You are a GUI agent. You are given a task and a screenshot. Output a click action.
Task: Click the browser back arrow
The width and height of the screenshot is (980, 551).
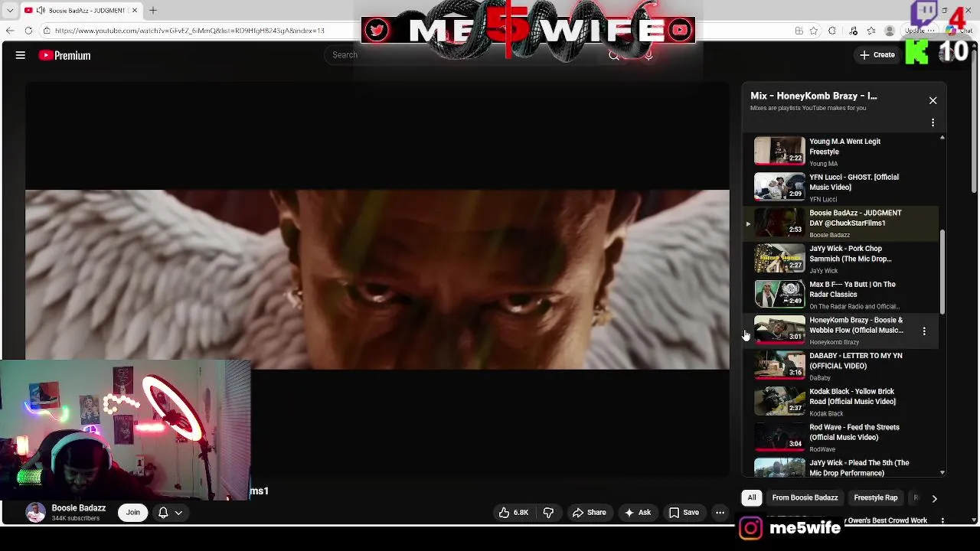[10, 31]
